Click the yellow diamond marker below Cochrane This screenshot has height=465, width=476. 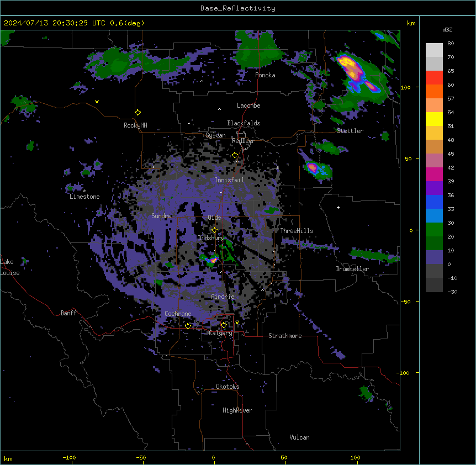point(188,326)
